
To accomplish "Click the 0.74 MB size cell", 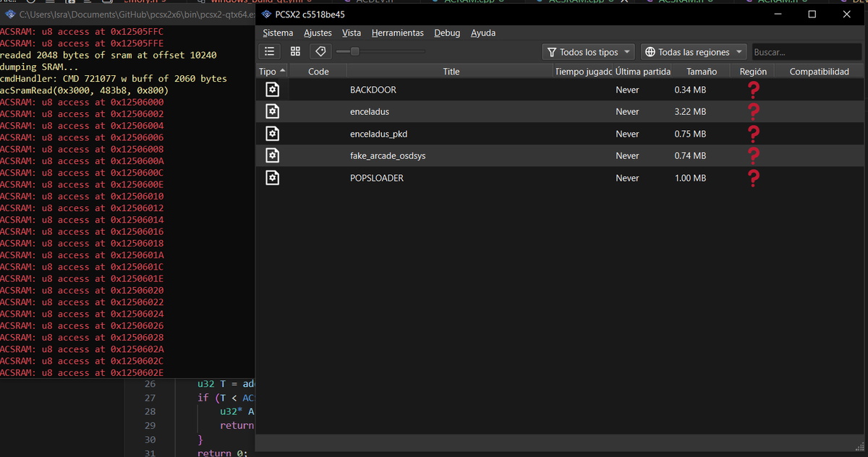I will (x=690, y=155).
